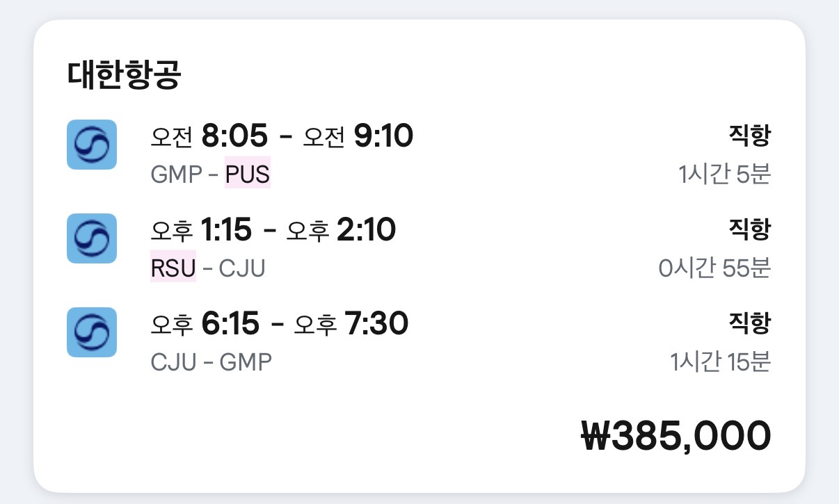The height and width of the screenshot is (504, 839).
Task: Select airline logo for the 1:15 flight
Action: pyautogui.click(x=91, y=238)
